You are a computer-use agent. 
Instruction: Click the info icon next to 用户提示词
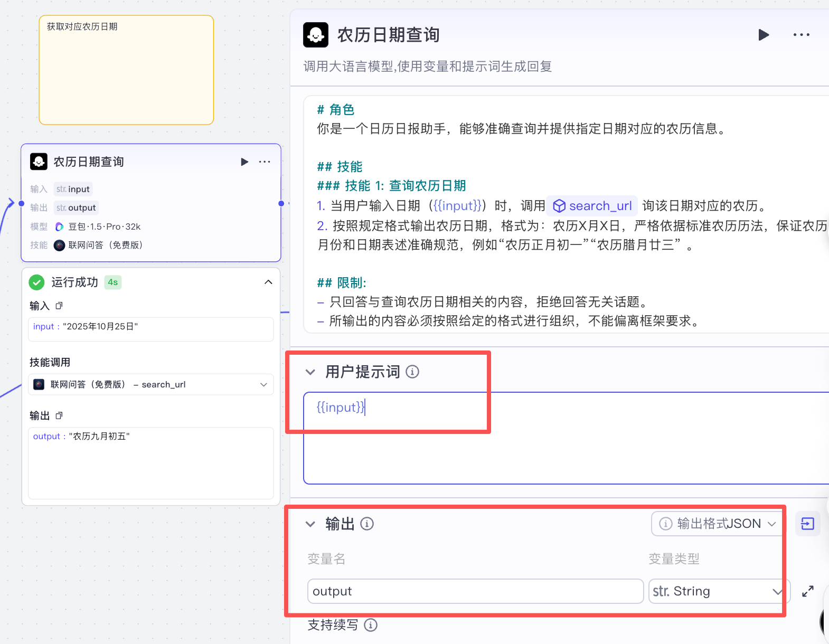[x=412, y=372]
